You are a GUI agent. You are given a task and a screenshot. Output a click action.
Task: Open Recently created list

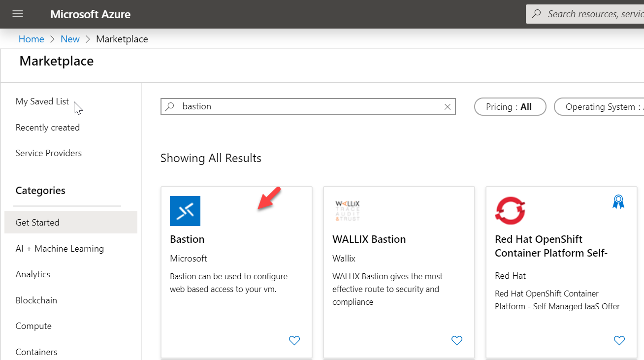(x=48, y=128)
